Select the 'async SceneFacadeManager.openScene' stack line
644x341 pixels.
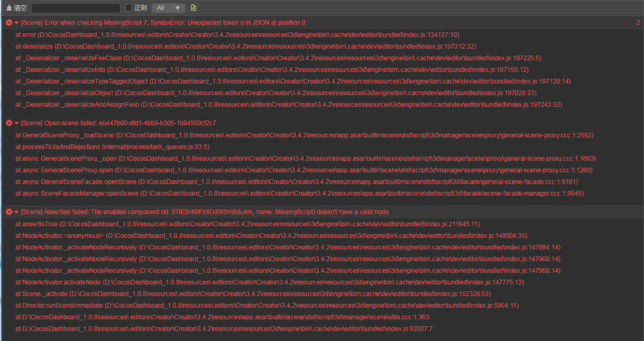pyautogui.click(x=299, y=193)
